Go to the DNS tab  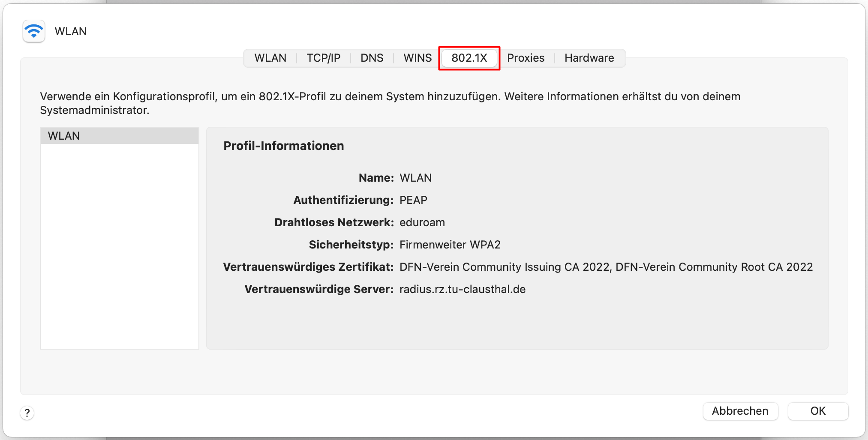(x=372, y=58)
